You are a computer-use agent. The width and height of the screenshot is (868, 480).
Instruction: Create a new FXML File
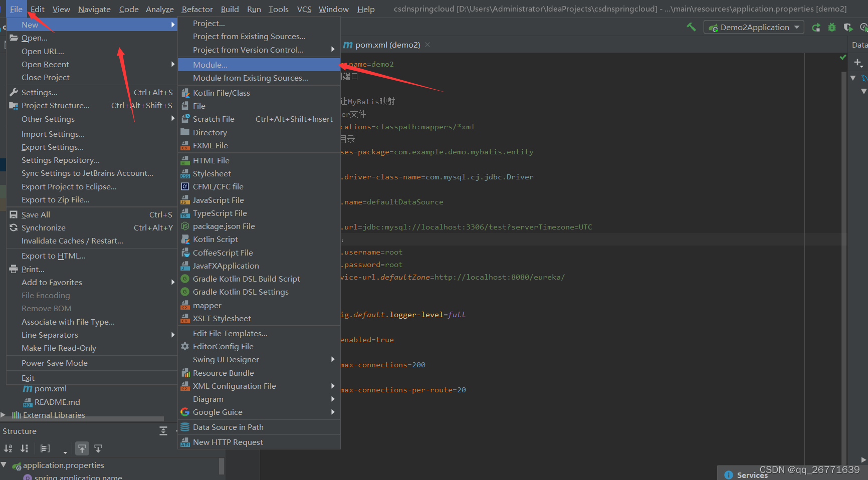click(x=259, y=145)
